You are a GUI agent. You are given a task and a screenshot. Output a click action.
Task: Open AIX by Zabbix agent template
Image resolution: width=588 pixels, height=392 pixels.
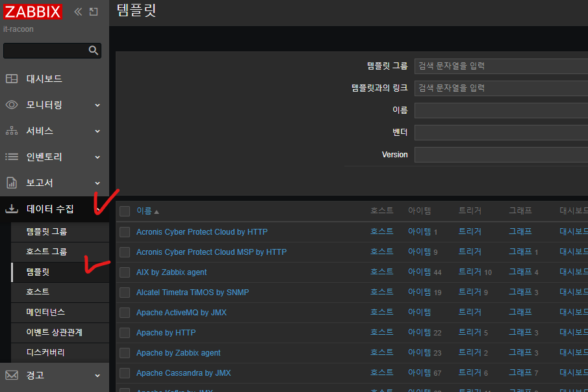pos(172,272)
